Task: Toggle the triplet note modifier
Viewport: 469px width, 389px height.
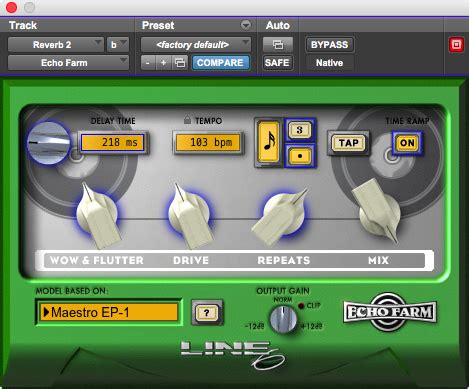Action: coord(299,130)
